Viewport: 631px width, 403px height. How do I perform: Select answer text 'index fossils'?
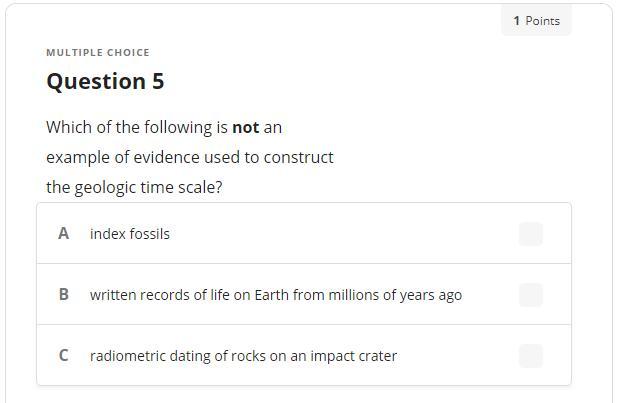tap(130, 234)
